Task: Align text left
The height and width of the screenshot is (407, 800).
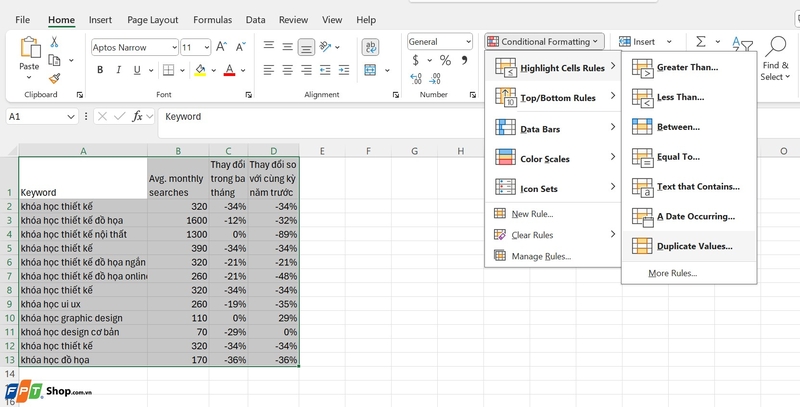Action: 269,70
